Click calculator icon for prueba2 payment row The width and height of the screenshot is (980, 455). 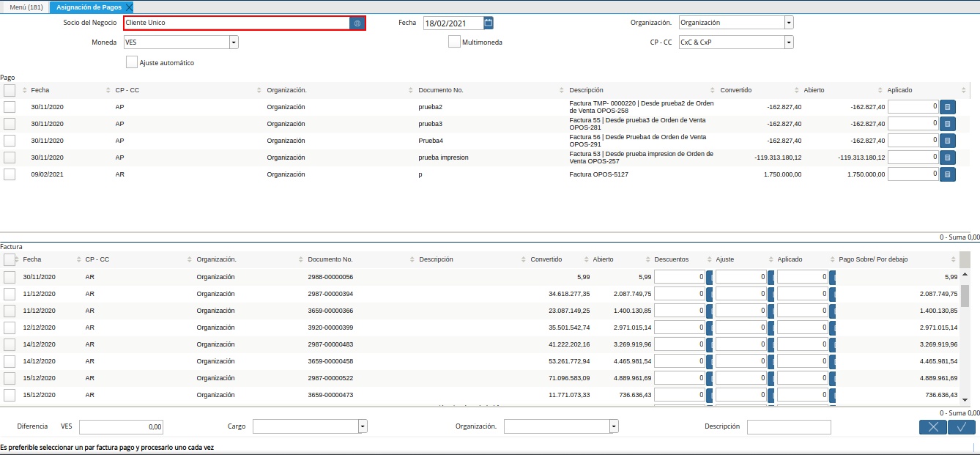[948, 107]
